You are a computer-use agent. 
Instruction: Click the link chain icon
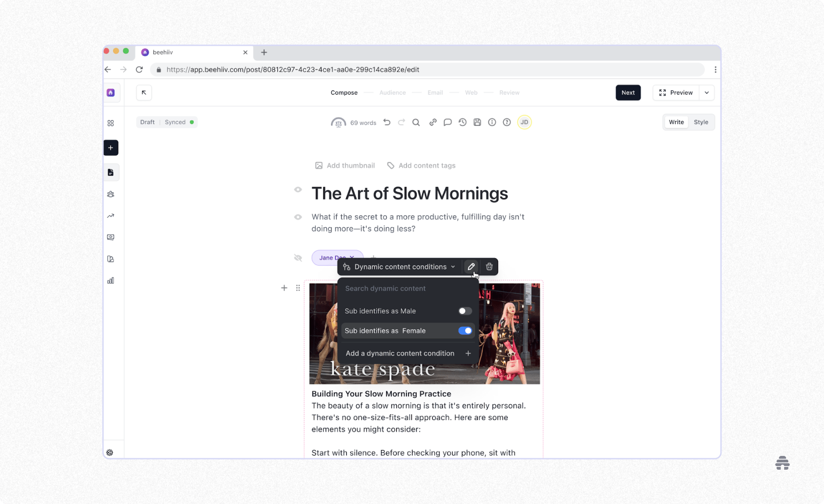pyautogui.click(x=433, y=122)
